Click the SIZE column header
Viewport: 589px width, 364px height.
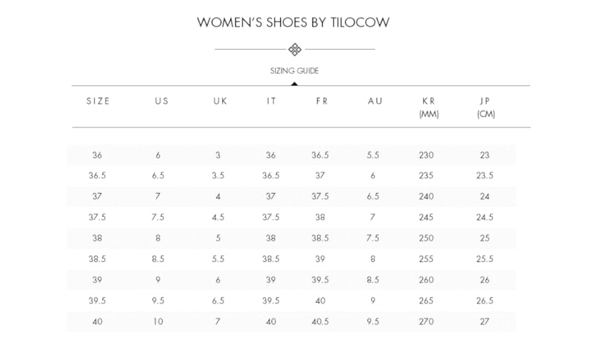[x=98, y=101]
